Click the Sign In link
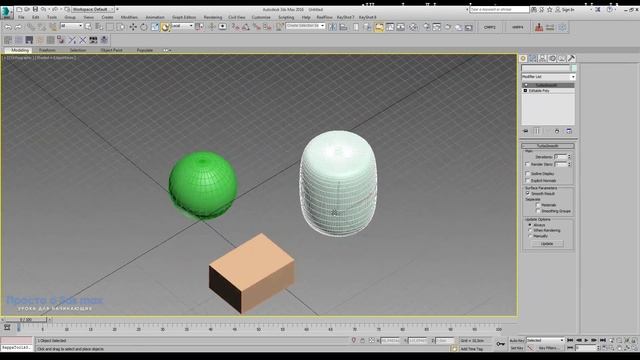 tap(568, 9)
